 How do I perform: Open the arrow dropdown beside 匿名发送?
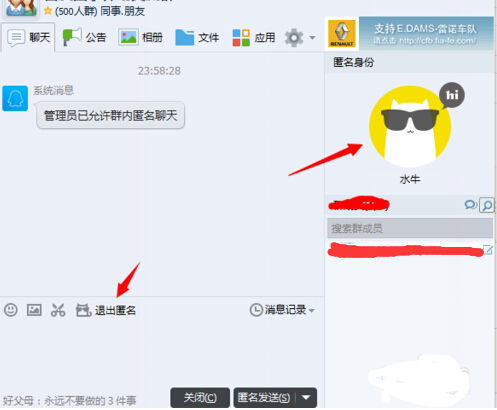pyautogui.click(x=306, y=397)
